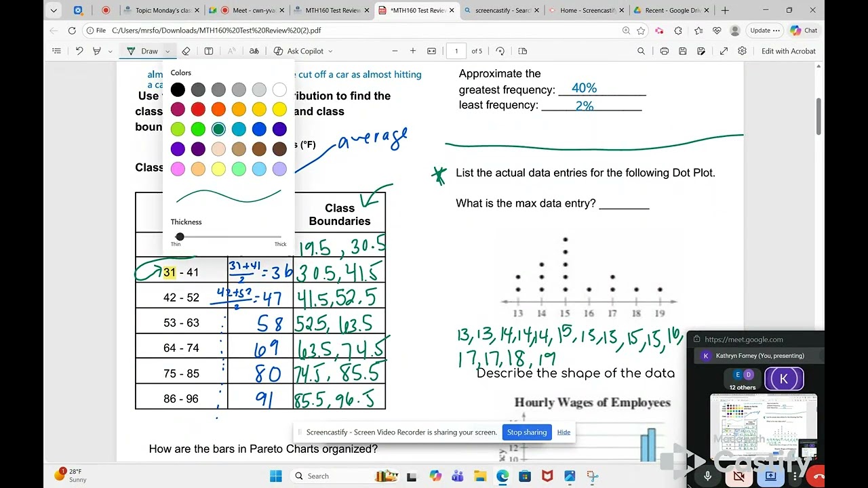Switch to the Meet - cwn-yva tab
The height and width of the screenshot is (488, 868).
coord(247,10)
